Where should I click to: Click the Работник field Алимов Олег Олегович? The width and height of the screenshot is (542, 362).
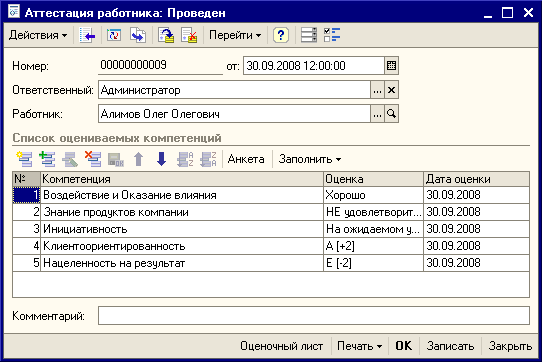[x=234, y=114]
